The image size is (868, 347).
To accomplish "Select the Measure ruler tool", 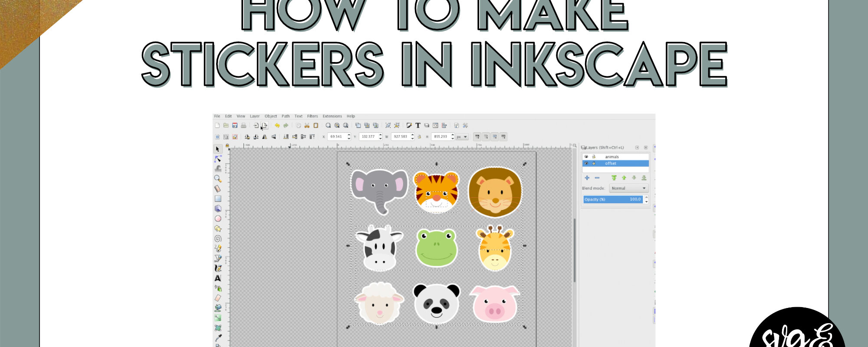I will click(x=218, y=189).
